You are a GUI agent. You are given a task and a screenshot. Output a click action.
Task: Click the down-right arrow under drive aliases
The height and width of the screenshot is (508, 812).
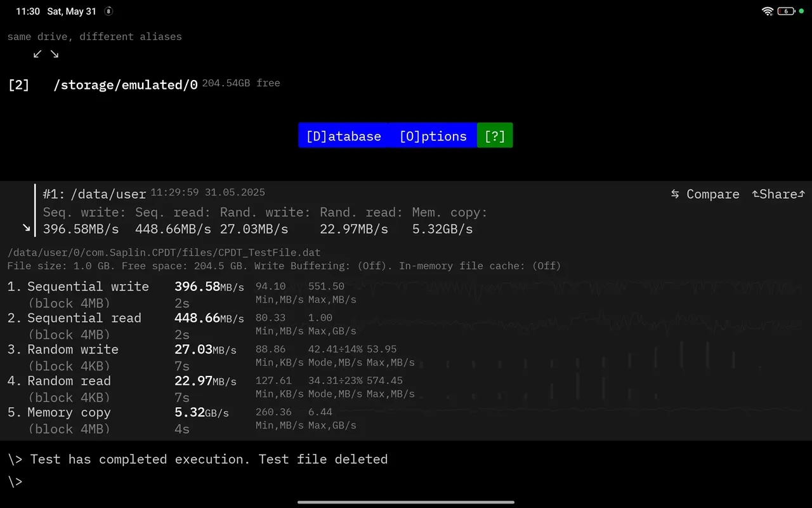tap(55, 54)
